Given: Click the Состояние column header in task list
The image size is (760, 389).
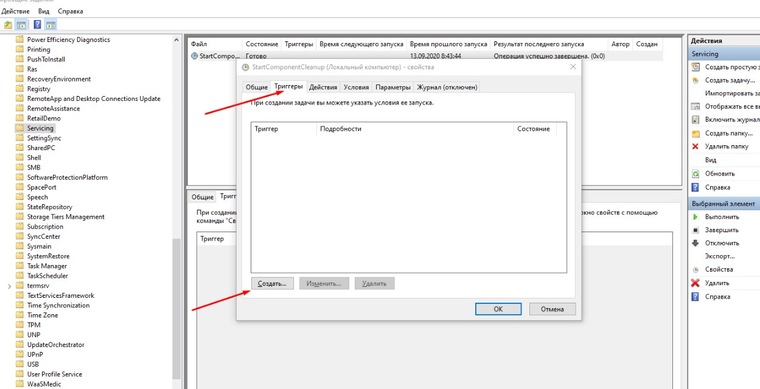Looking at the screenshot, I should tap(262, 44).
